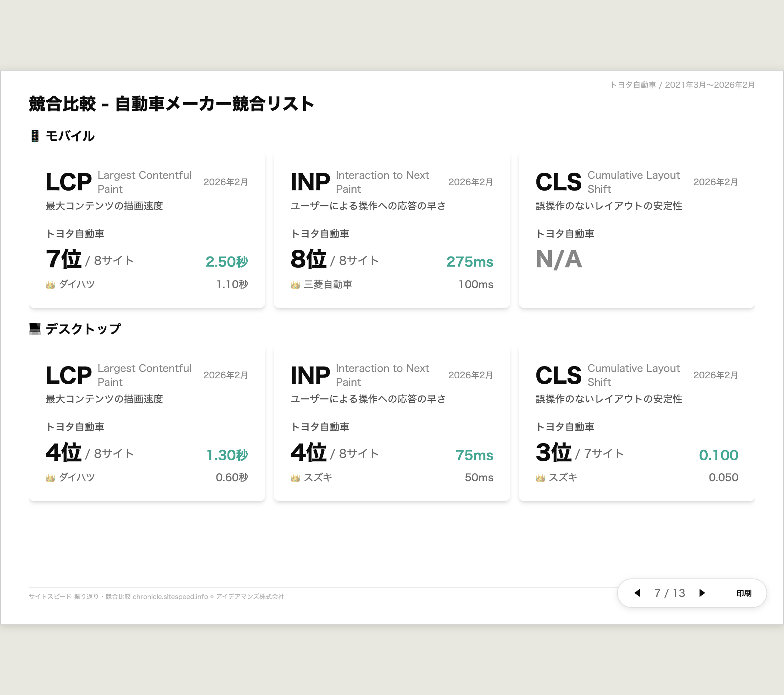Click the desktop INP 75ms value
The image size is (784, 695).
coord(474,455)
